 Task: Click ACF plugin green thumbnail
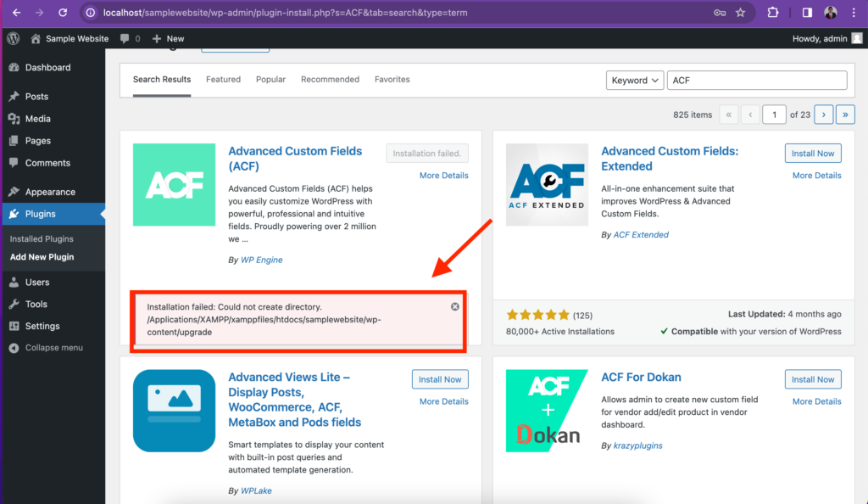point(174,184)
